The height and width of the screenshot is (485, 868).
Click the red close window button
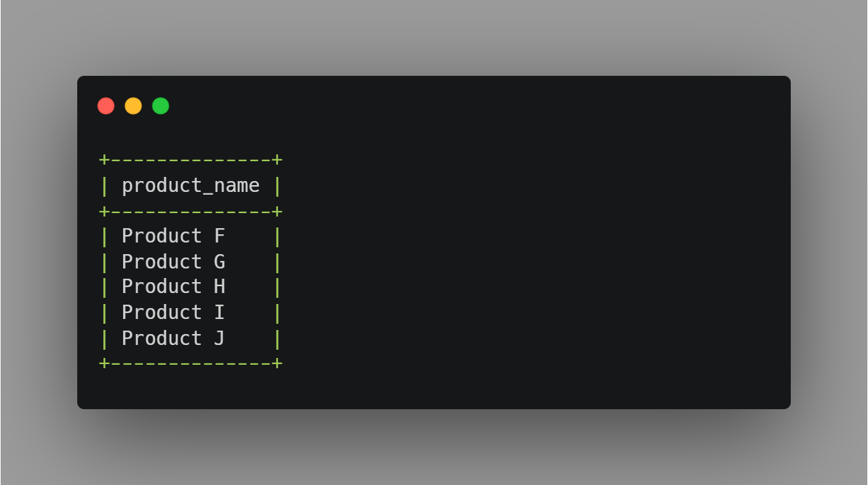click(x=106, y=106)
